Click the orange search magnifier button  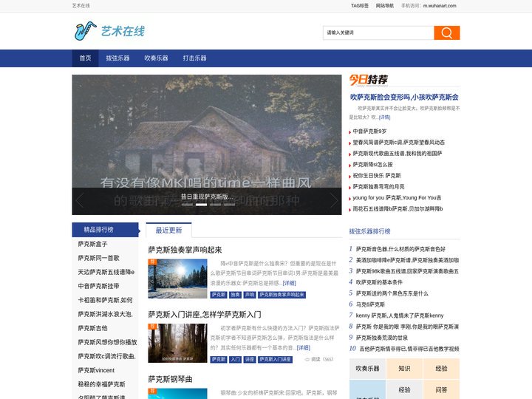446,33
